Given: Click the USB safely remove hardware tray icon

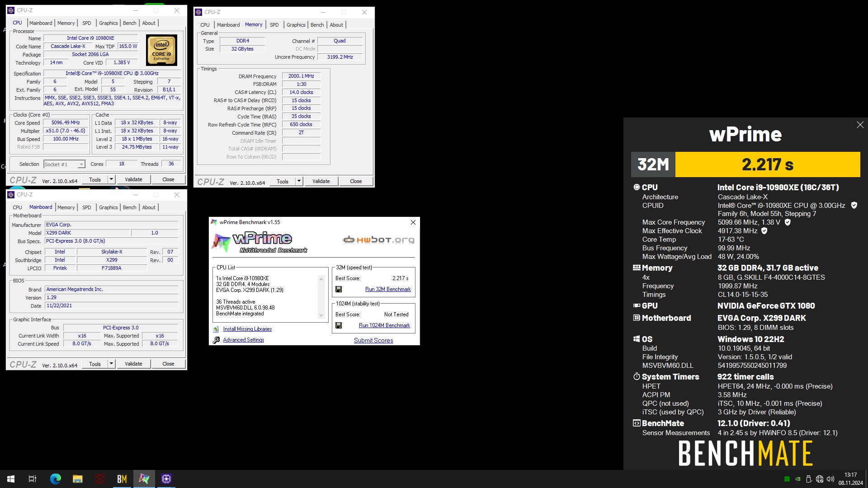Looking at the screenshot, I should point(809,479).
